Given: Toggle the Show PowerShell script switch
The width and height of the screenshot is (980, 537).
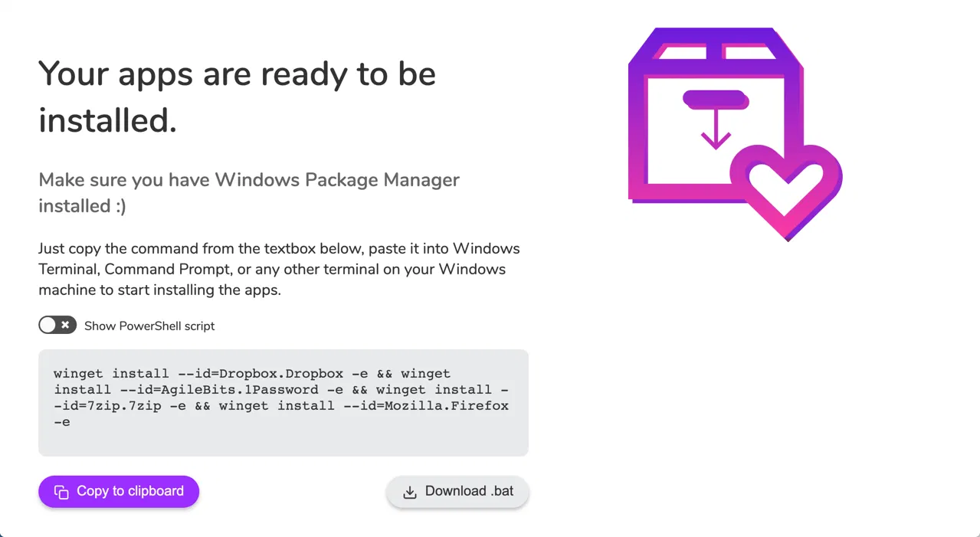Looking at the screenshot, I should click(57, 325).
